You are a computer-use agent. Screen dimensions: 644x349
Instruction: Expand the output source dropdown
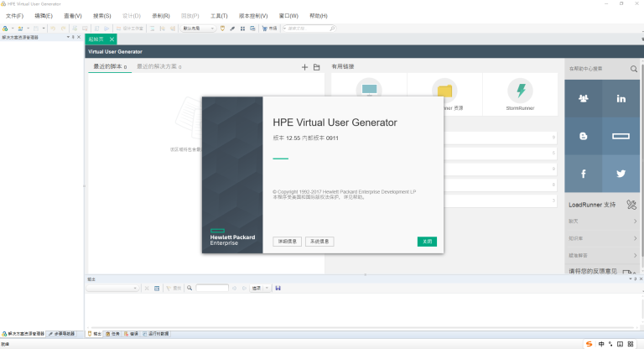[136, 288]
